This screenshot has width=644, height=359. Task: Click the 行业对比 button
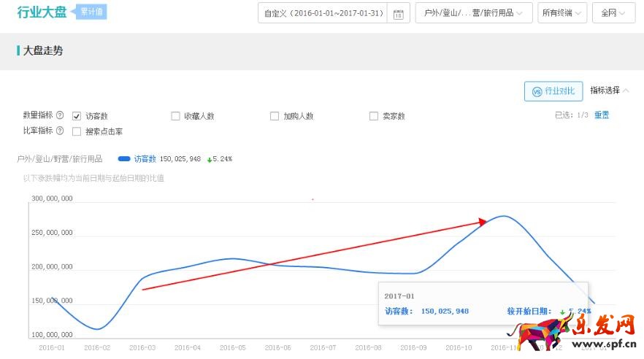coord(553,91)
